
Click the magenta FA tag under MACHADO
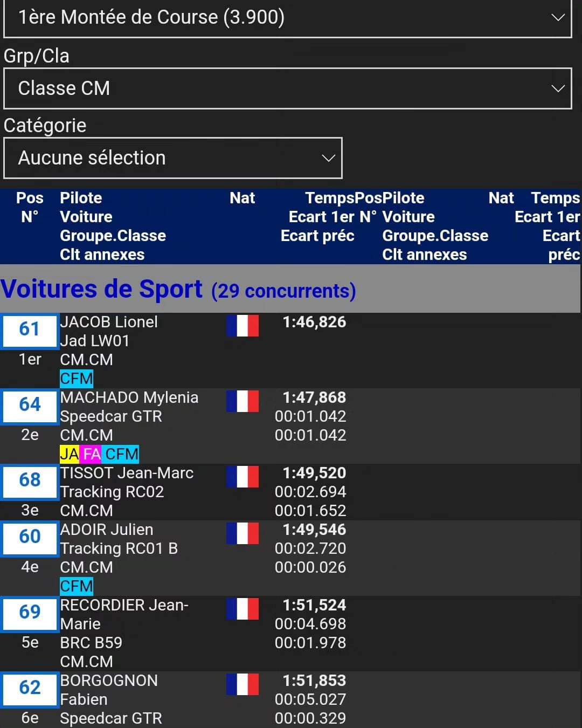tap(92, 454)
